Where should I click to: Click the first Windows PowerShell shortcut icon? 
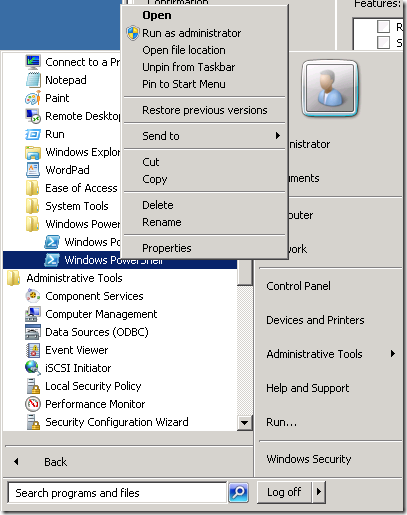click(52, 242)
